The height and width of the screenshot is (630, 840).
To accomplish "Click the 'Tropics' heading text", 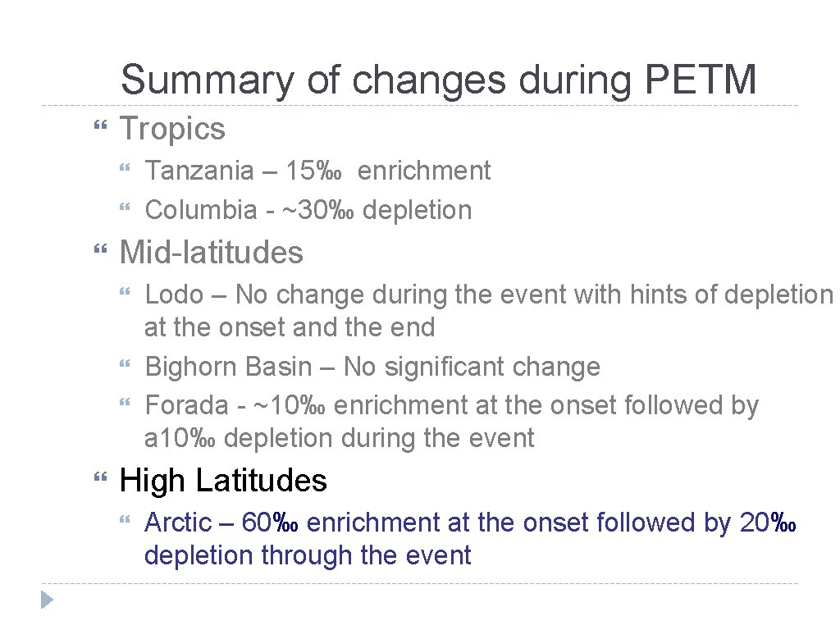I will 172,128.
